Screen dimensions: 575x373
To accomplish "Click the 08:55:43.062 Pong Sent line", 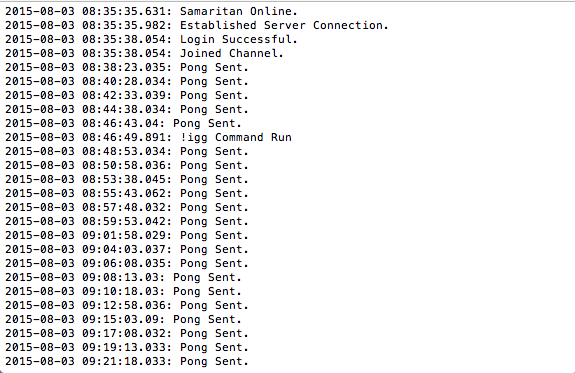I will [127, 193].
